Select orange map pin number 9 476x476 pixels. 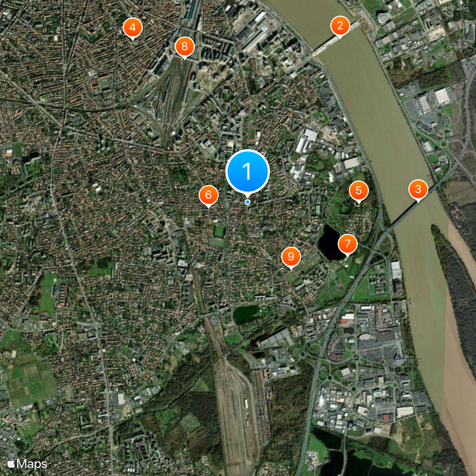291,257
